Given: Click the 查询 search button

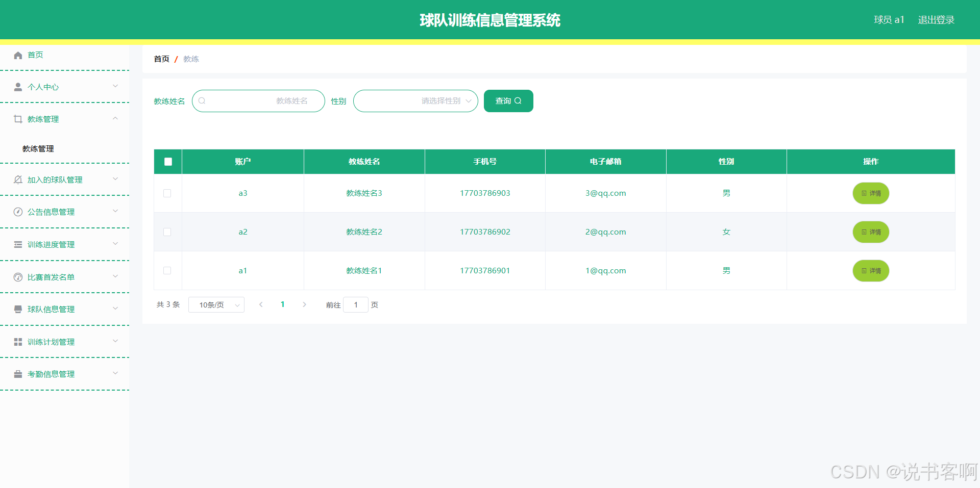Looking at the screenshot, I should [508, 101].
